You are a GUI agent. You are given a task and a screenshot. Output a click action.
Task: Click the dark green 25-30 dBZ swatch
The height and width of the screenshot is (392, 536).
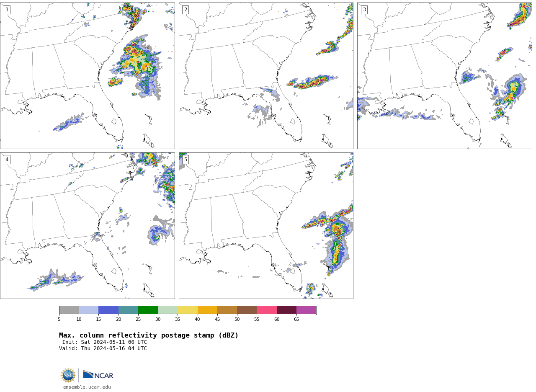pyautogui.click(x=148, y=310)
